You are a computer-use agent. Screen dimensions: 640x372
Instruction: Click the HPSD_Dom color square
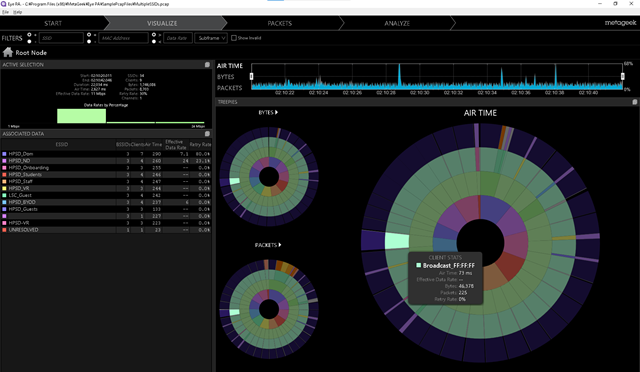(x=4, y=154)
